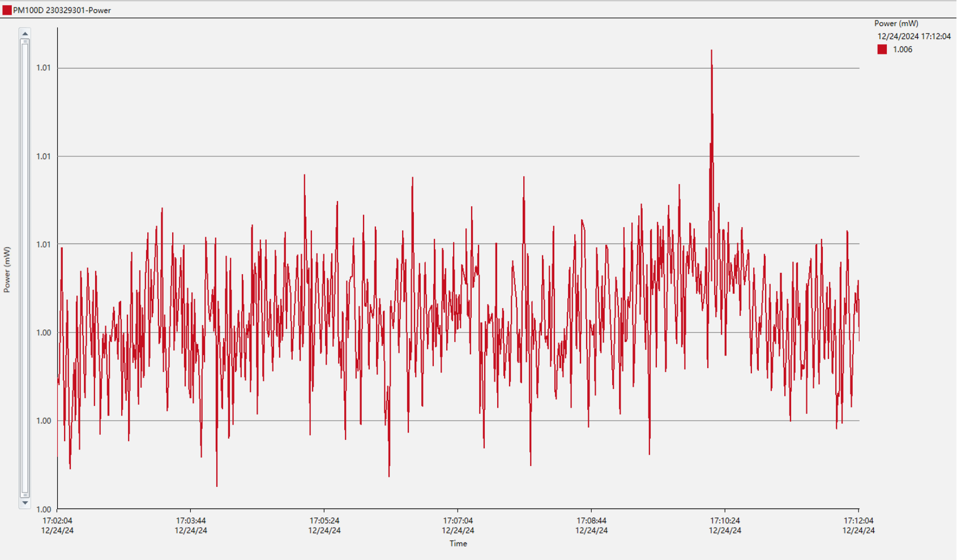957x560 pixels.
Task: Click the vertical Power (mW) axis label
Action: [x=7, y=270]
